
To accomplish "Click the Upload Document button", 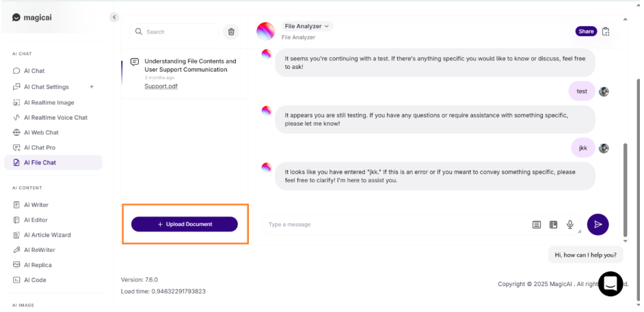I will point(185,224).
